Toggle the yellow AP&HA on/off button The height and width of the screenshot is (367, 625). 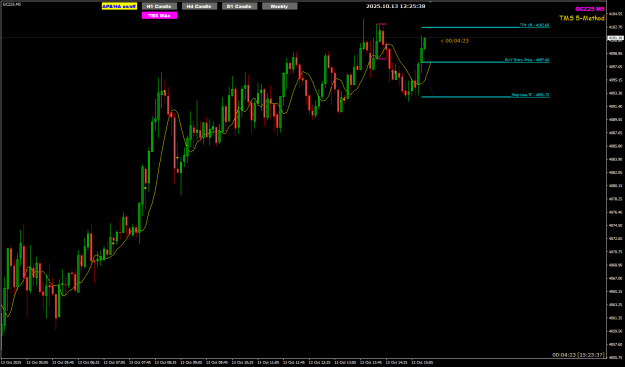coord(119,6)
